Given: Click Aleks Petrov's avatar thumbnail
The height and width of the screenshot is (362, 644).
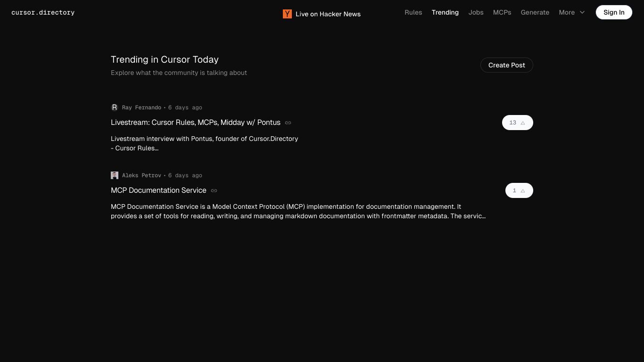Looking at the screenshot, I should [115, 175].
